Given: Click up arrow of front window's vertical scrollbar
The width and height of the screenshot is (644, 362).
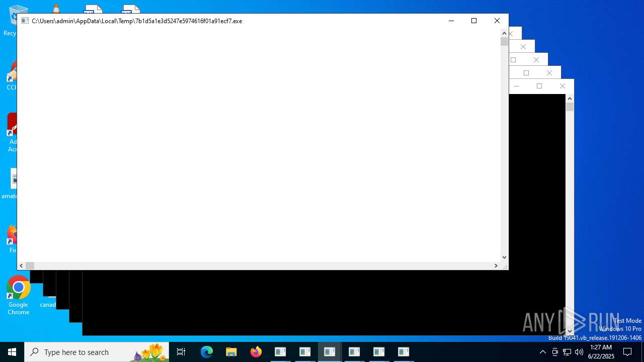Looking at the screenshot, I should click(x=504, y=33).
